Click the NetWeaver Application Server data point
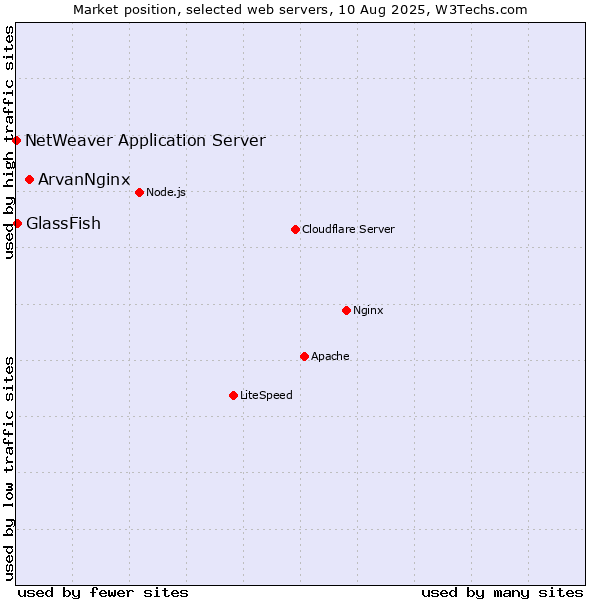 click(16, 141)
